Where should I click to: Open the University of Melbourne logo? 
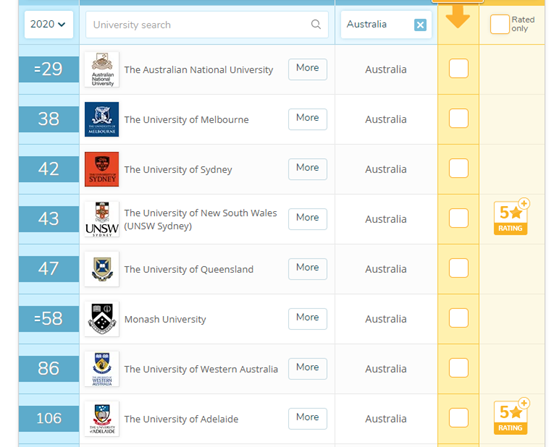(102, 119)
